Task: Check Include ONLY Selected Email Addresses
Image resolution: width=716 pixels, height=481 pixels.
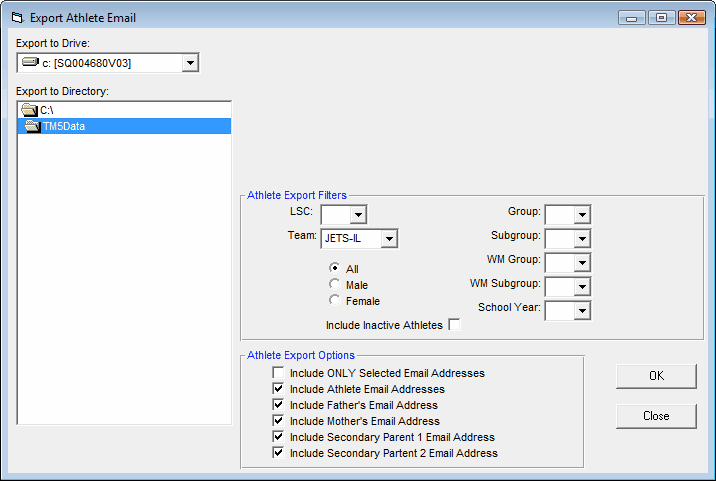Action: tap(278, 372)
